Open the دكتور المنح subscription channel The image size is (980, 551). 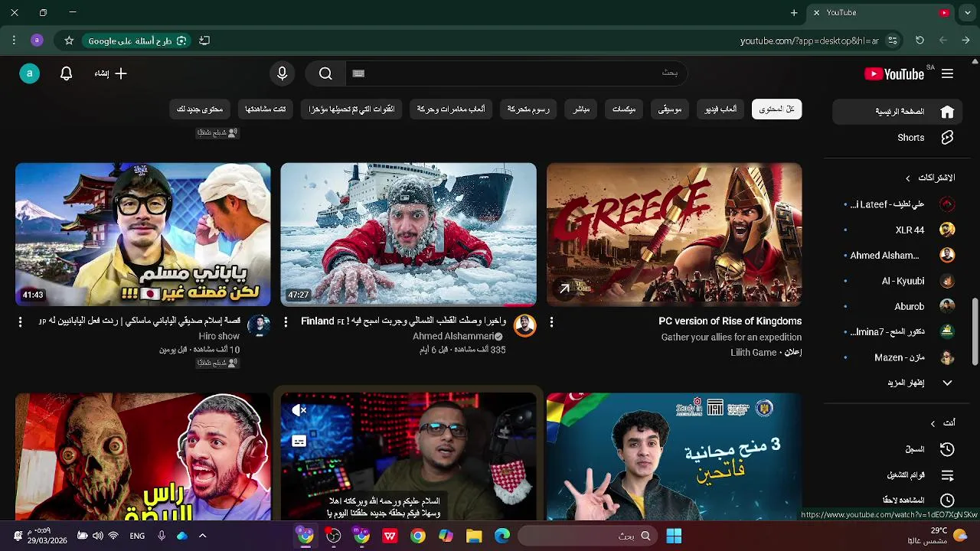click(x=897, y=332)
